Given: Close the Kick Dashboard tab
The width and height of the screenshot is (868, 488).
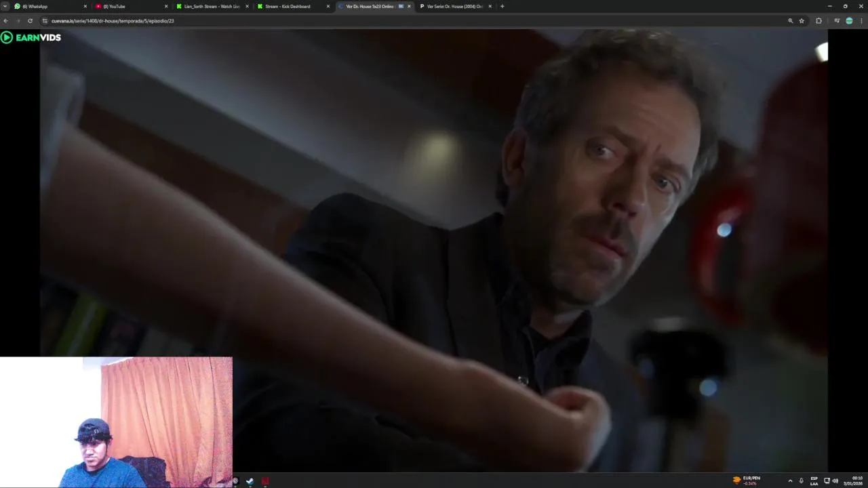Looking at the screenshot, I should (x=328, y=6).
